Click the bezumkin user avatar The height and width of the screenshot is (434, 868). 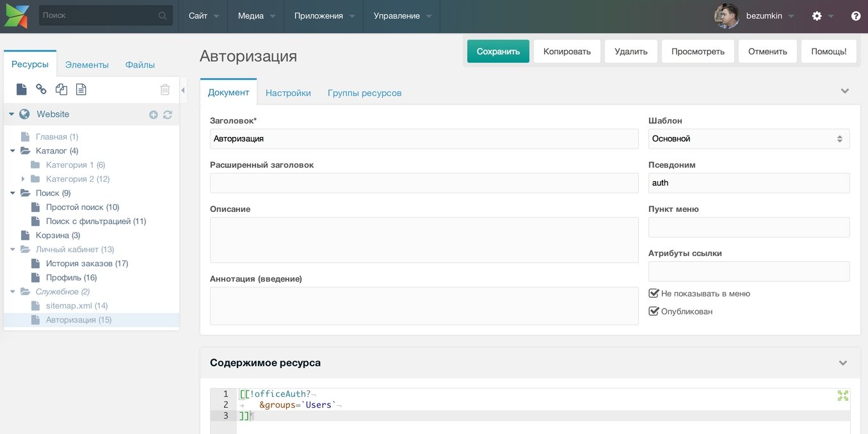tap(727, 16)
